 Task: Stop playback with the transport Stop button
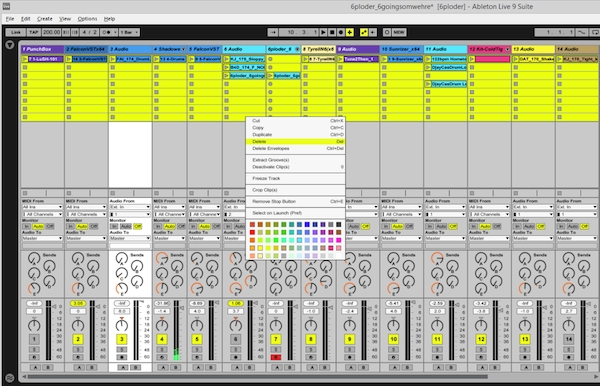[332, 33]
